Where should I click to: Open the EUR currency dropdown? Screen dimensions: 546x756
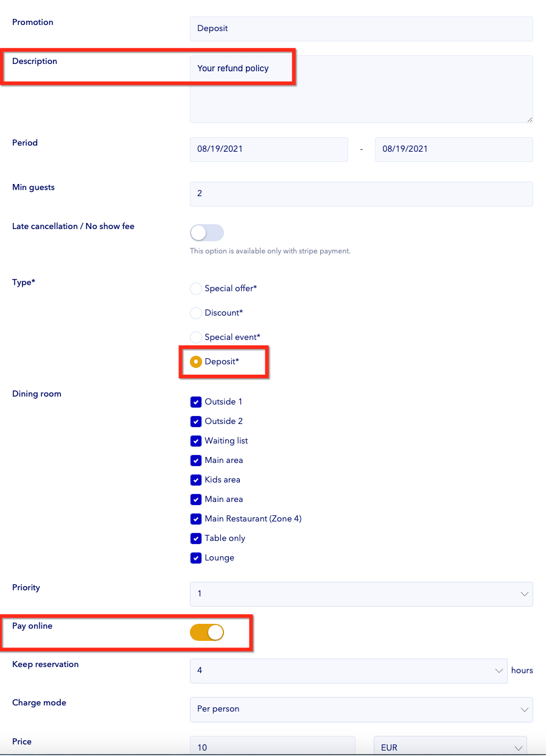point(449,747)
